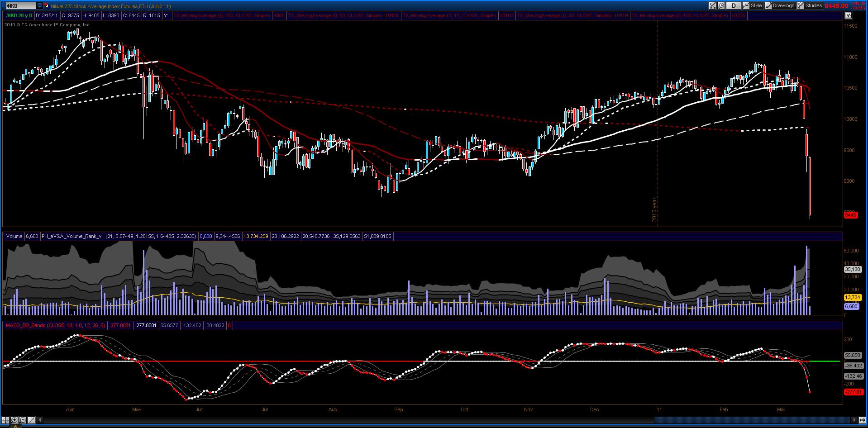Image resolution: width=868 pixels, height=428 pixels.
Task: Click the pan crosshair icon at bottom left
Action: 6,419
